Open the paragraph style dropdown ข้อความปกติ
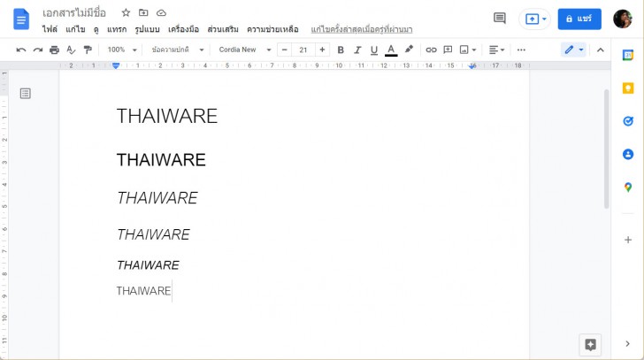Viewport: 644px width, 360px height. point(177,50)
